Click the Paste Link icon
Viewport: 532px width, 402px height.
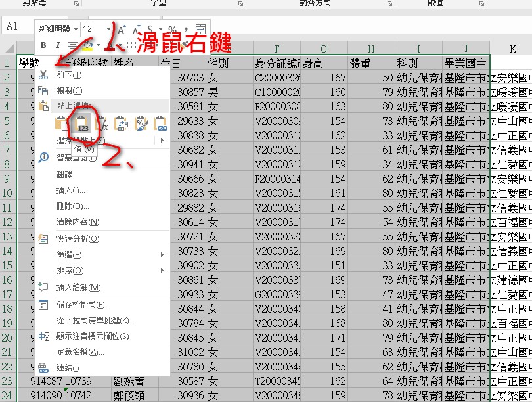[160, 123]
